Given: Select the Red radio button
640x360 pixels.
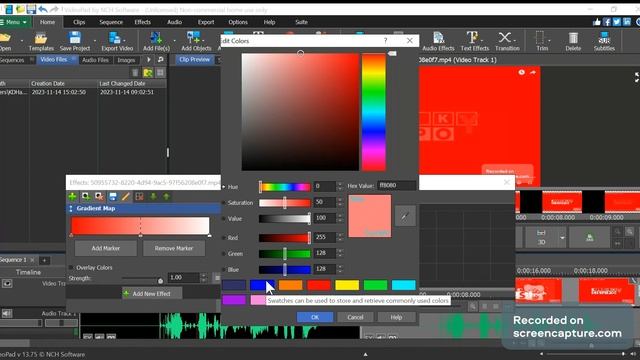Looking at the screenshot, I should pyautogui.click(x=223, y=238).
